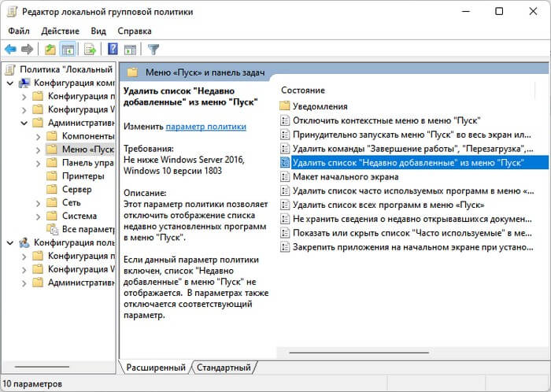Expand the Сеть tree node

39,203
